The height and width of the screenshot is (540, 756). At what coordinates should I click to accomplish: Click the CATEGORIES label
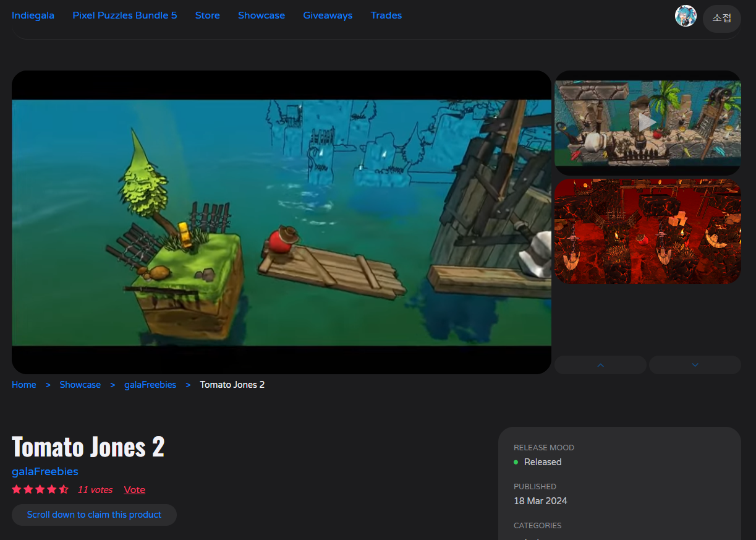click(x=538, y=526)
